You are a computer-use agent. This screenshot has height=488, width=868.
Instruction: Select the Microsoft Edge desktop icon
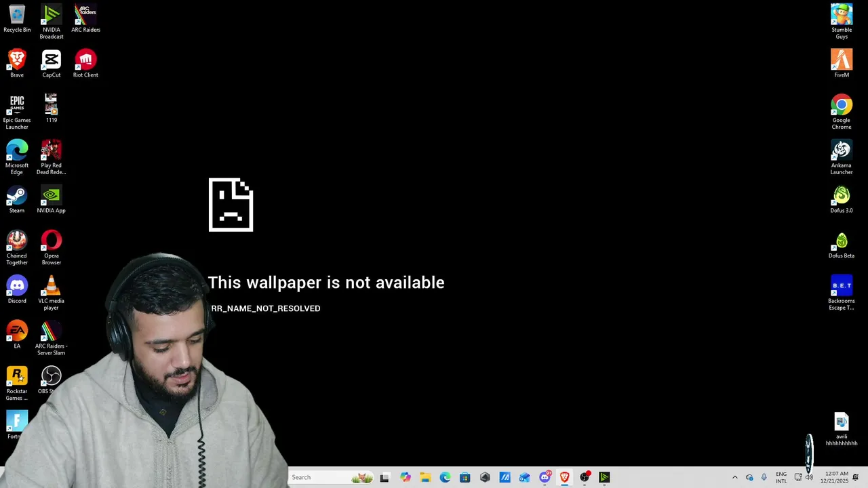tap(17, 157)
